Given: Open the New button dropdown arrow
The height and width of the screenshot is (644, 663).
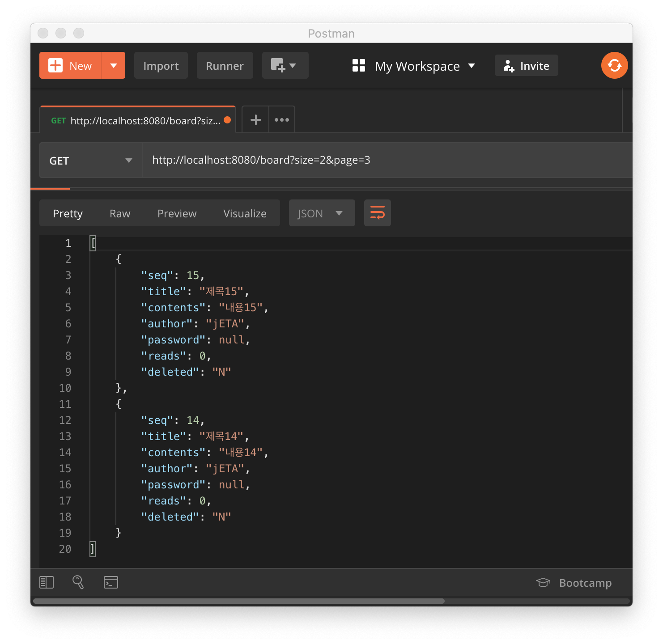Looking at the screenshot, I should point(114,65).
